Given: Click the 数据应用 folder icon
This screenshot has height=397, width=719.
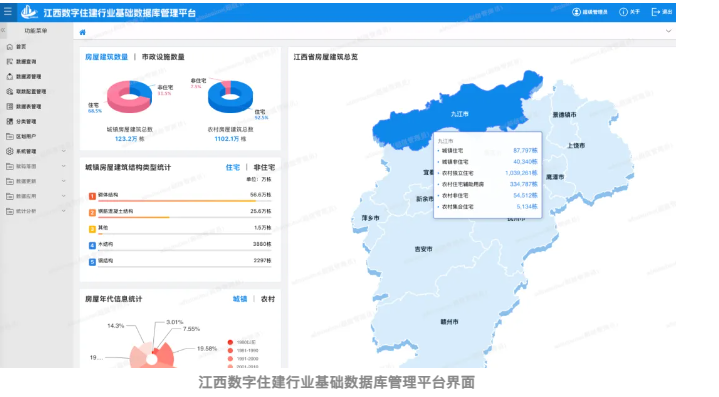Looking at the screenshot, I should click(x=10, y=196).
